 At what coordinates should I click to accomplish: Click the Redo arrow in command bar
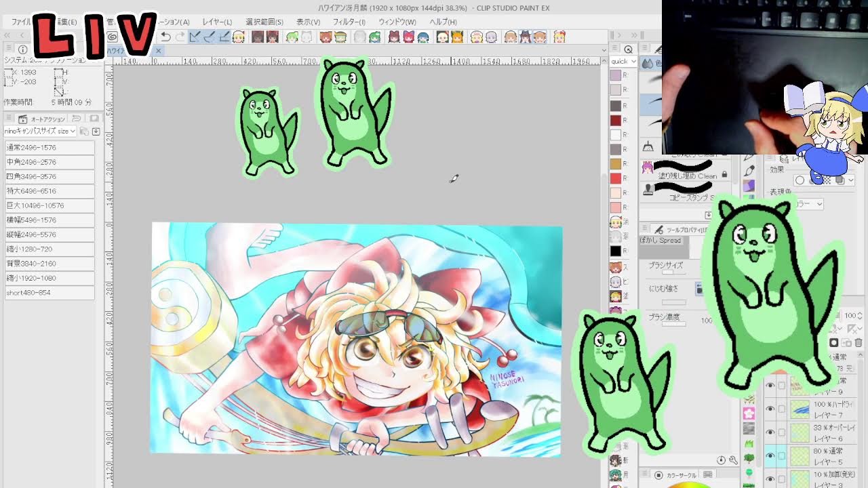click(x=180, y=37)
